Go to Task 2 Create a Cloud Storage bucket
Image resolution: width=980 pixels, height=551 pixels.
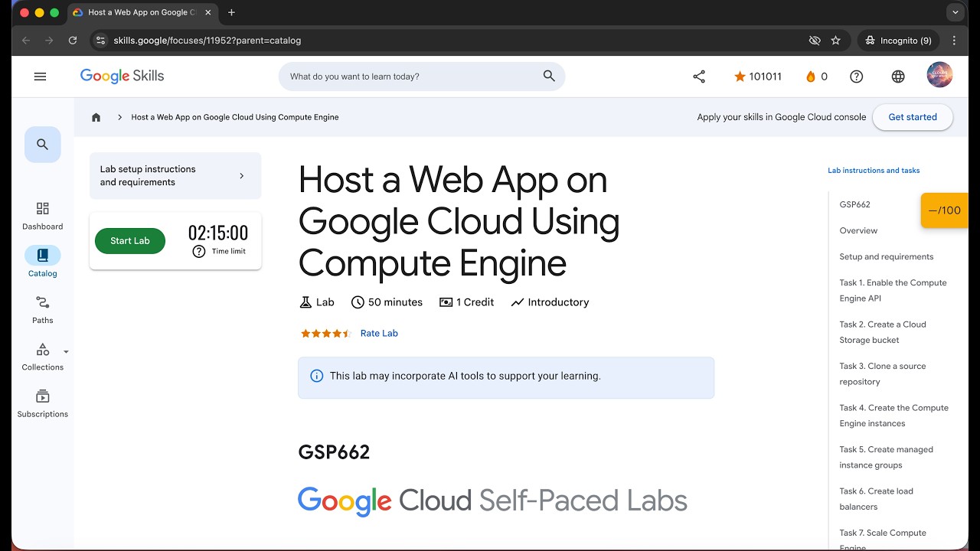coord(883,332)
